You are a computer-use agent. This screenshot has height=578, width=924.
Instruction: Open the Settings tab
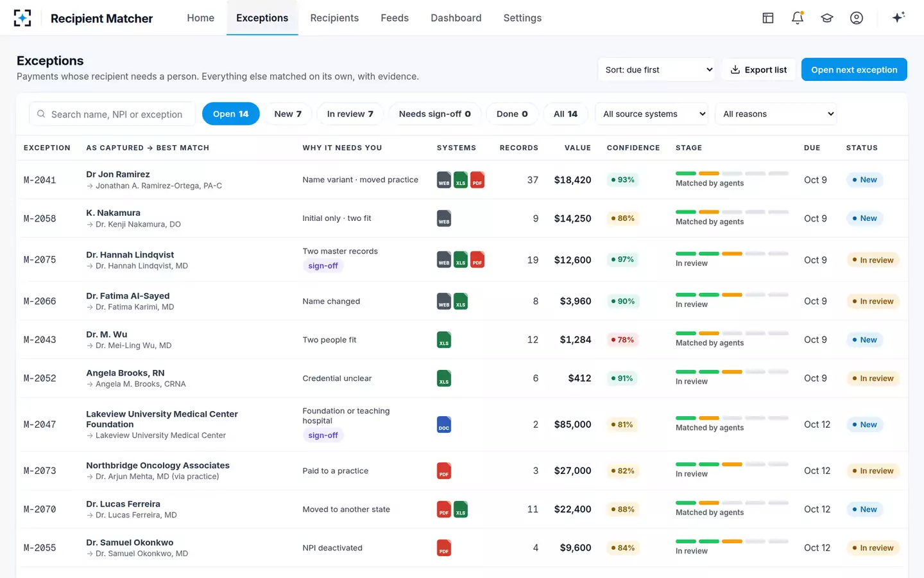click(x=522, y=18)
